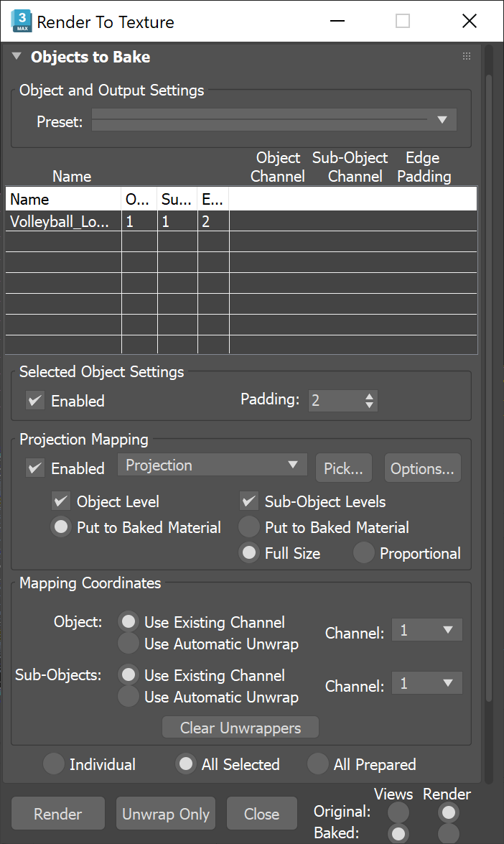The image size is (504, 844).
Task: Open the Preset dropdown
Action: 442,119
